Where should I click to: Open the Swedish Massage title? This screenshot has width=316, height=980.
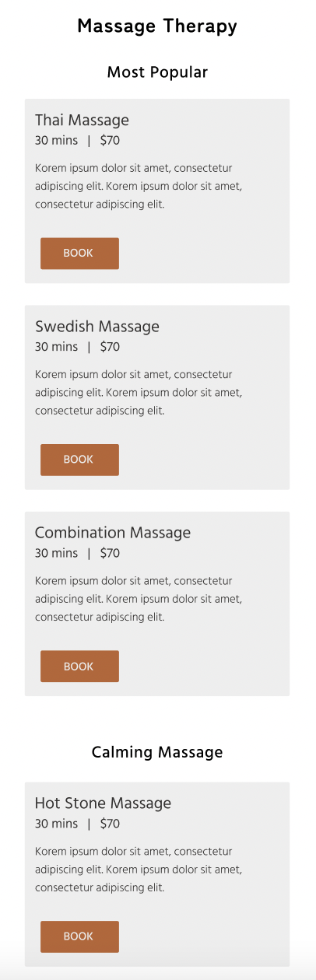pyautogui.click(x=97, y=327)
